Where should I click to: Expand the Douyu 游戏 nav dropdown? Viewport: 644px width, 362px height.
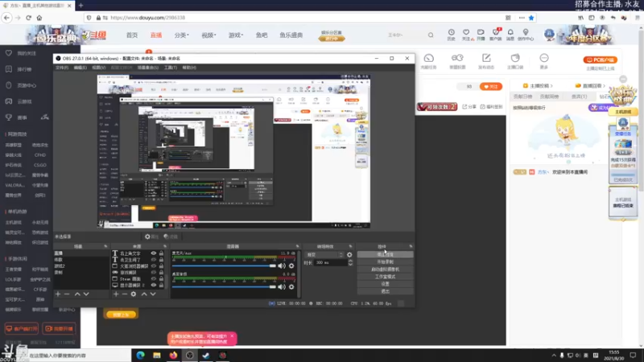pos(236,35)
